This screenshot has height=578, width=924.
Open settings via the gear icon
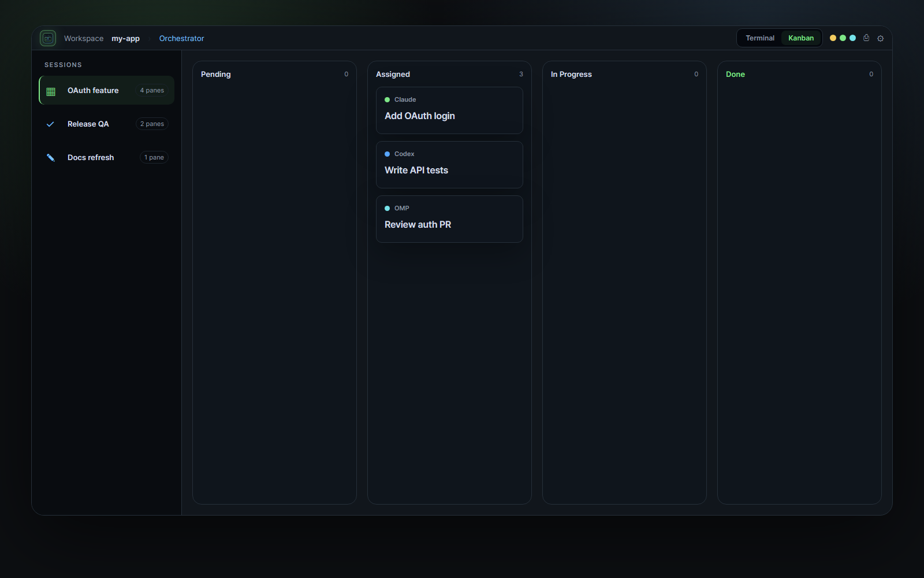[x=881, y=38]
